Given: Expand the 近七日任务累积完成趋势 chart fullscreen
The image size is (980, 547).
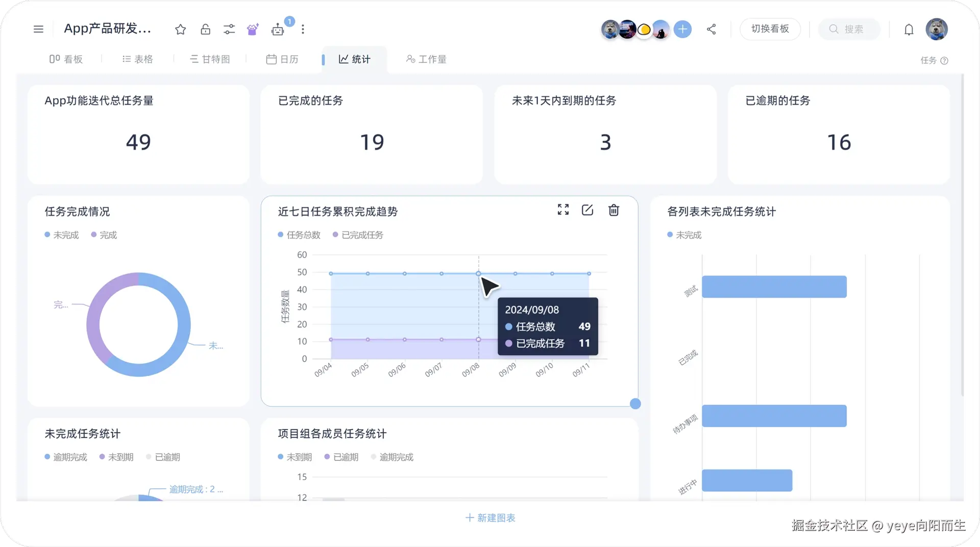Looking at the screenshot, I should 563,210.
